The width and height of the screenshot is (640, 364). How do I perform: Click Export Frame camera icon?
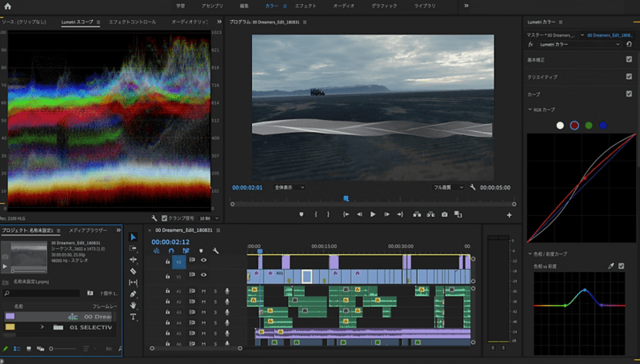[x=445, y=214]
